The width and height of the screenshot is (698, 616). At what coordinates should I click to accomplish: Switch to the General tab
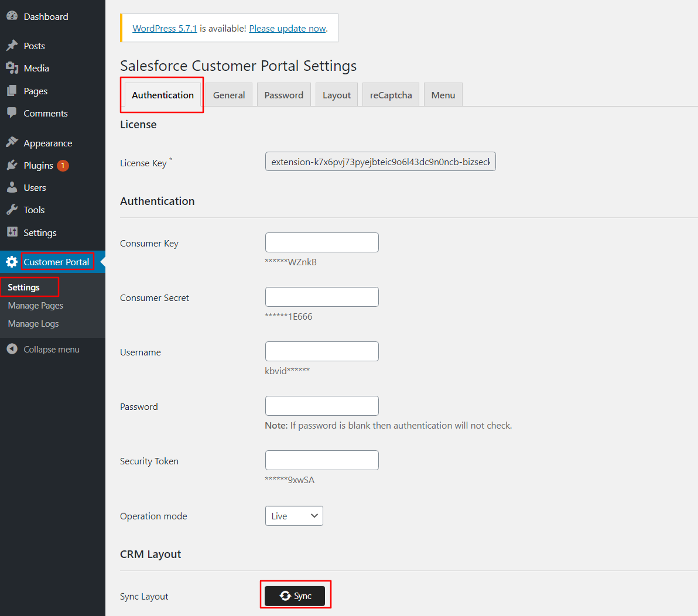pos(229,95)
